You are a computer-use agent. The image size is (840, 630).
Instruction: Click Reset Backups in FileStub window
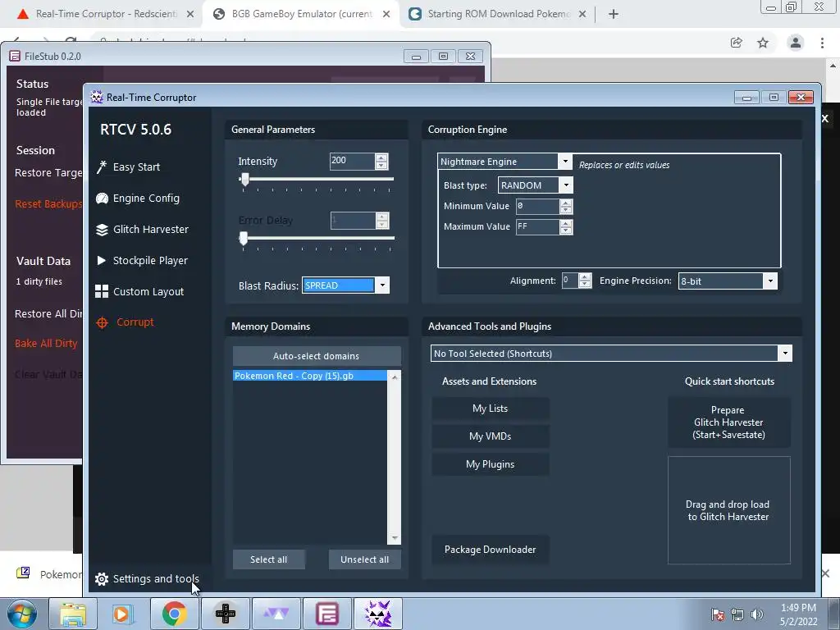pyautogui.click(x=48, y=204)
